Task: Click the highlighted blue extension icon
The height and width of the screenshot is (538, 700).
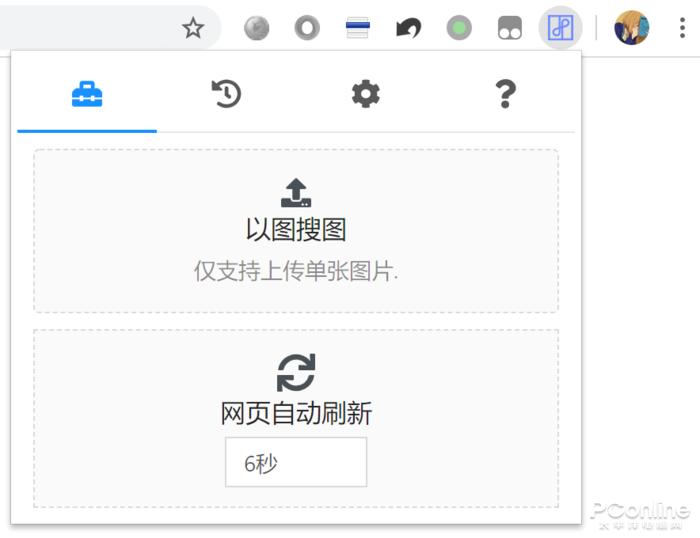Action: (560, 28)
